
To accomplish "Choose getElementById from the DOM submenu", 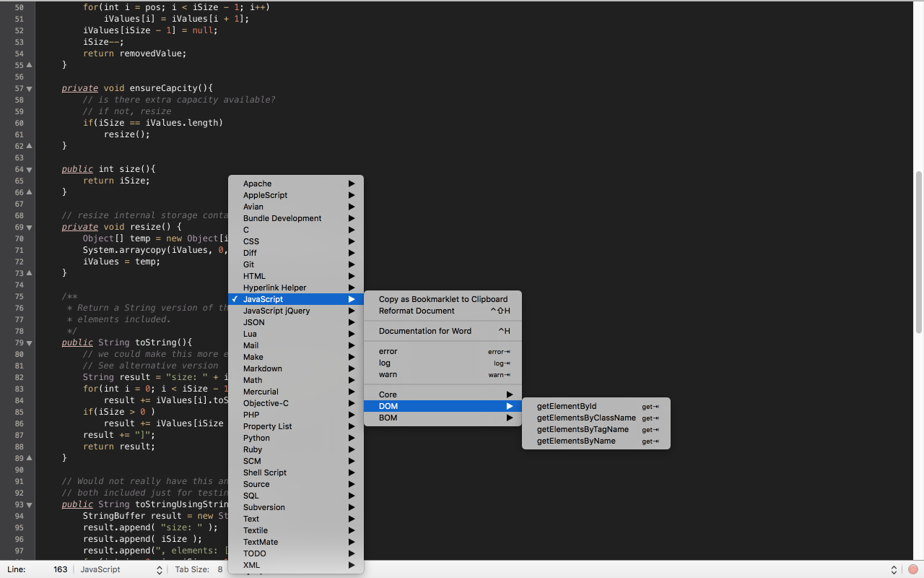I will coord(596,406).
